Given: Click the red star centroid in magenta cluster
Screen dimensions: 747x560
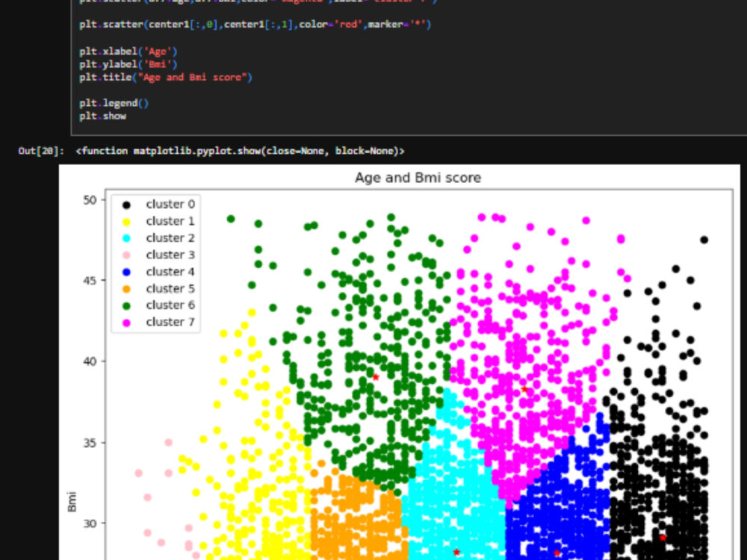Looking at the screenshot, I should pyautogui.click(x=524, y=389).
